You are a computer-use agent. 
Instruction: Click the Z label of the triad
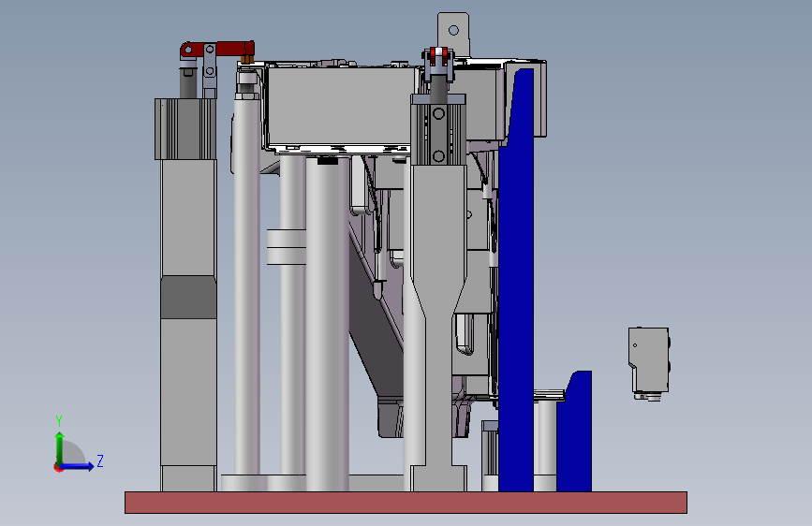100,460
